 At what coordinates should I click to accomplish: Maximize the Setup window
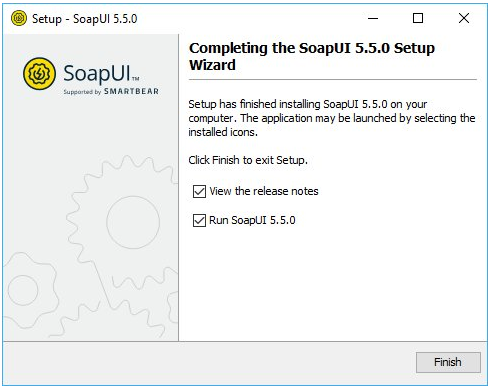(418, 18)
